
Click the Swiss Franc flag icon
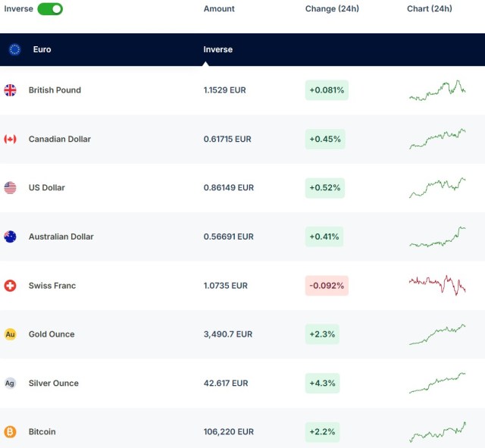tap(11, 286)
